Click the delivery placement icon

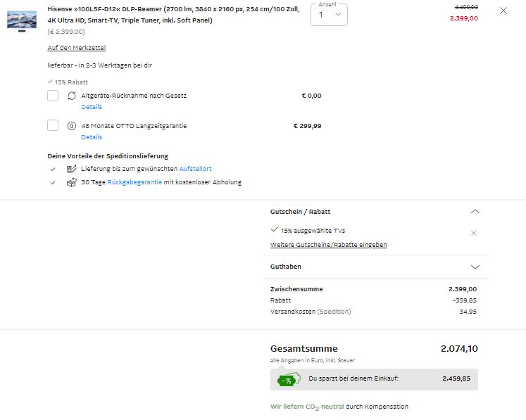tap(72, 169)
